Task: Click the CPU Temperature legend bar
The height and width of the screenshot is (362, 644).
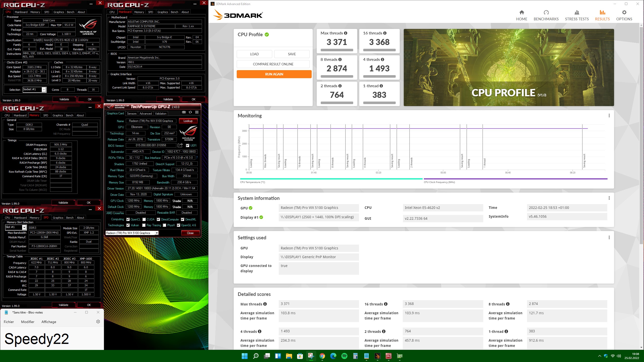Action: click(x=331, y=179)
